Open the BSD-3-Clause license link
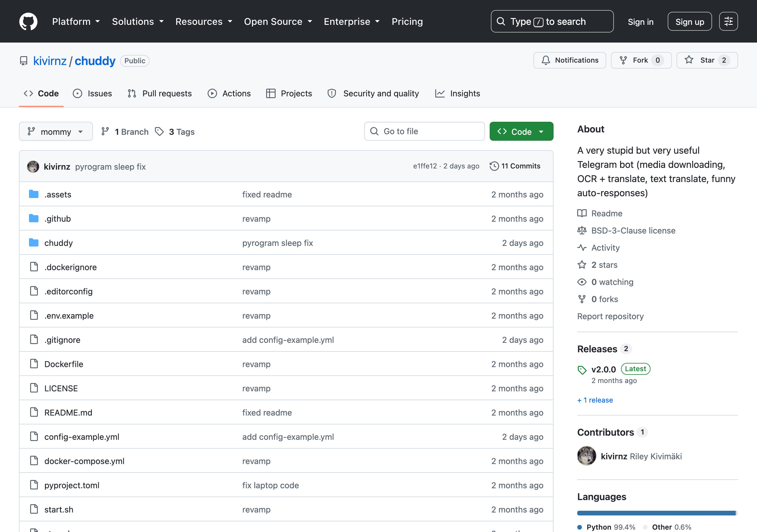 (x=633, y=231)
